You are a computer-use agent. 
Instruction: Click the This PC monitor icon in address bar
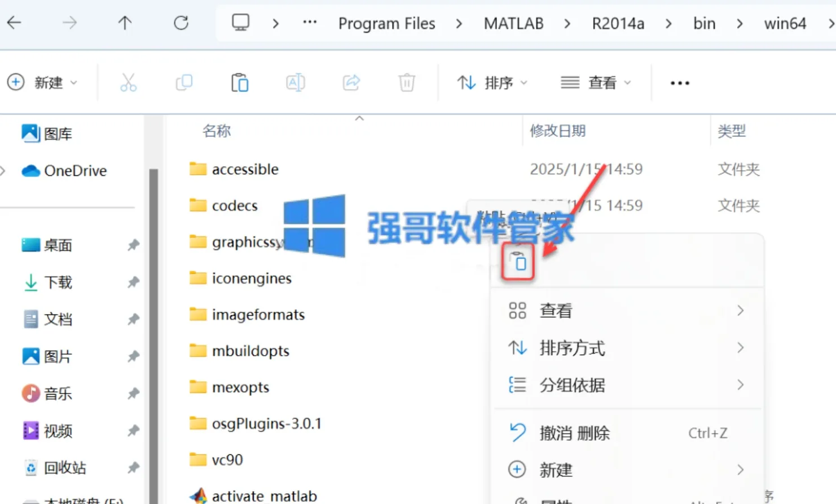tap(241, 23)
